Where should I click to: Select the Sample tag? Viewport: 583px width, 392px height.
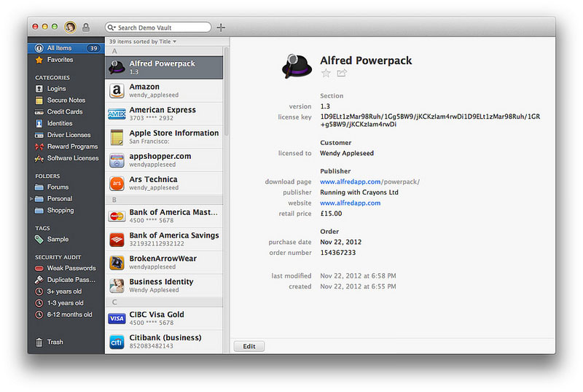click(x=58, y=239)
